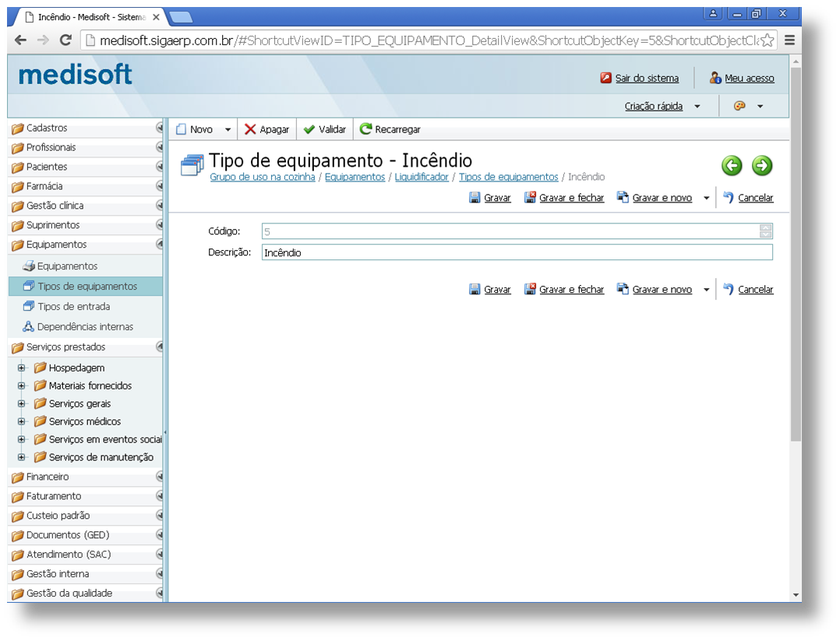Viewport: 840px width, 641px height.
Task: Expand Financeiro navigation group
Action: point(86,477)
